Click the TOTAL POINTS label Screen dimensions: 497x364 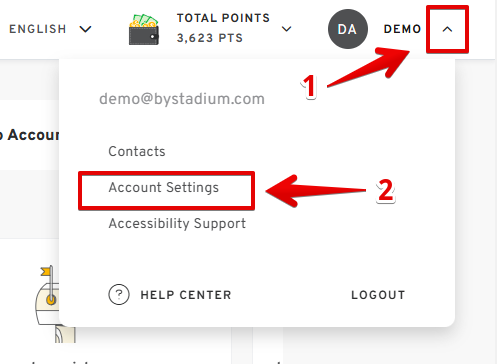click(x=223, y=18)
